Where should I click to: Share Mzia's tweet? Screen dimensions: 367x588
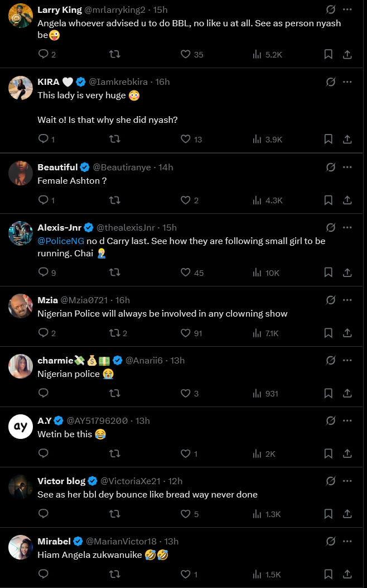click(347, 333)
